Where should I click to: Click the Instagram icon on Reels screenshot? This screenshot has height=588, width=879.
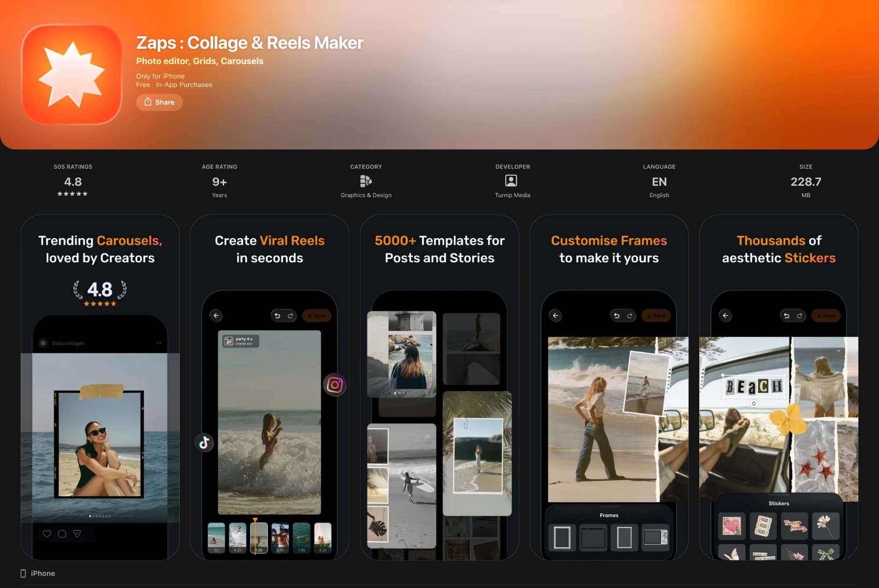point(335,385)
